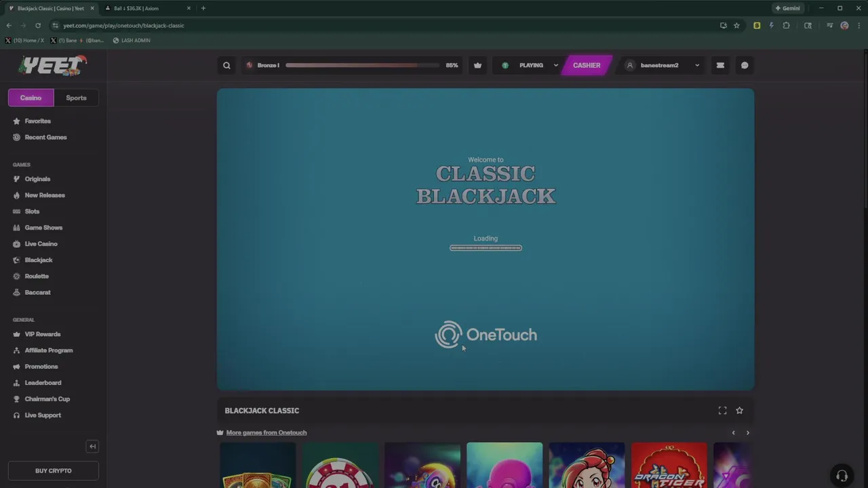Screen dimensions: 868x488
Task: Open Affiliate Program in sidebar
Action: click(49, 350)
